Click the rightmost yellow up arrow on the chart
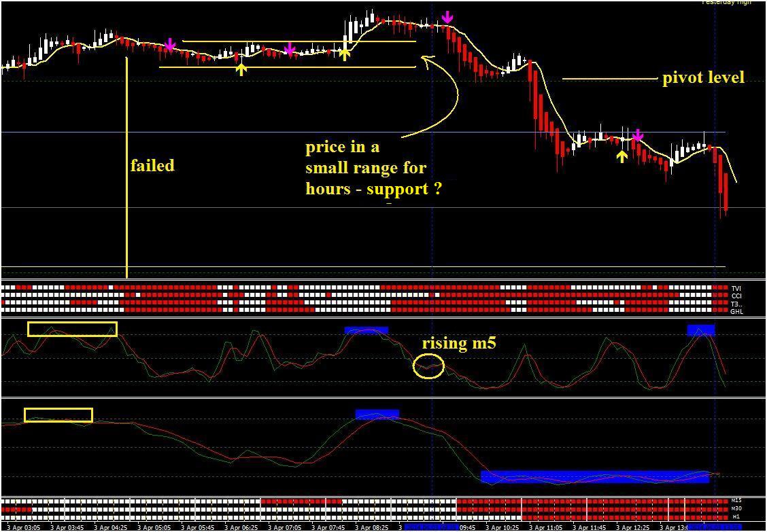This screenshot has height=532, width=767. pos(621,156)
